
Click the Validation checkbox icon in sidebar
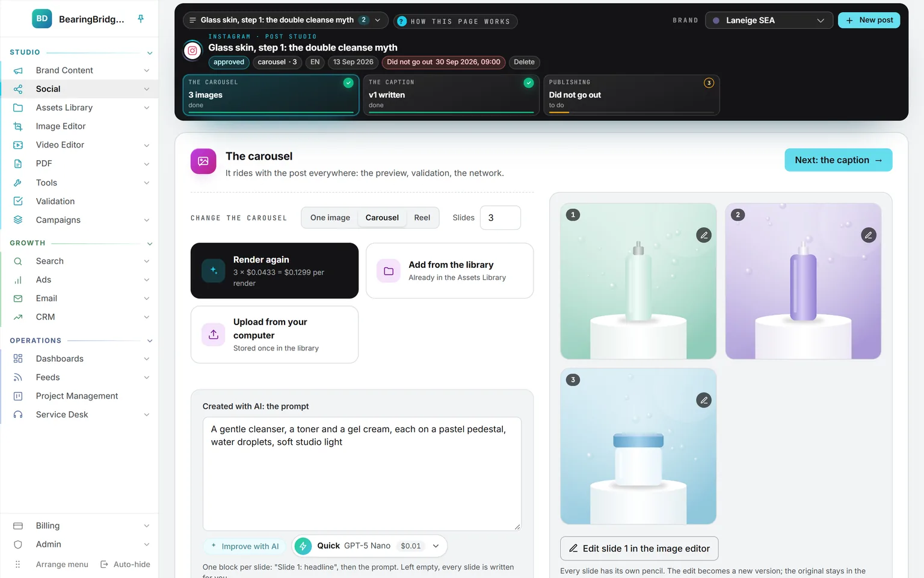(x=18, y=201)
